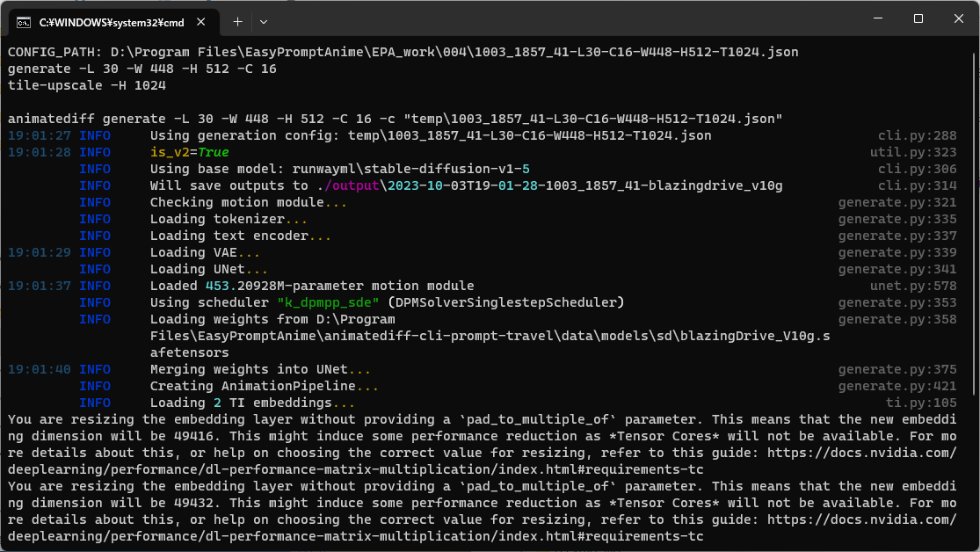Click 'generate -L 30 -W 448 -H 512 -C 16' line
Image resolution: width=980 pixels, height=552 pixels.
142,69
